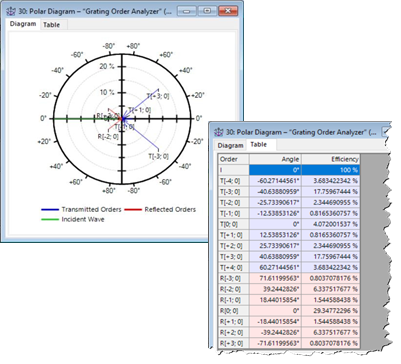
Task: Click the app icon in second window title bar
Action: (219, 132)
